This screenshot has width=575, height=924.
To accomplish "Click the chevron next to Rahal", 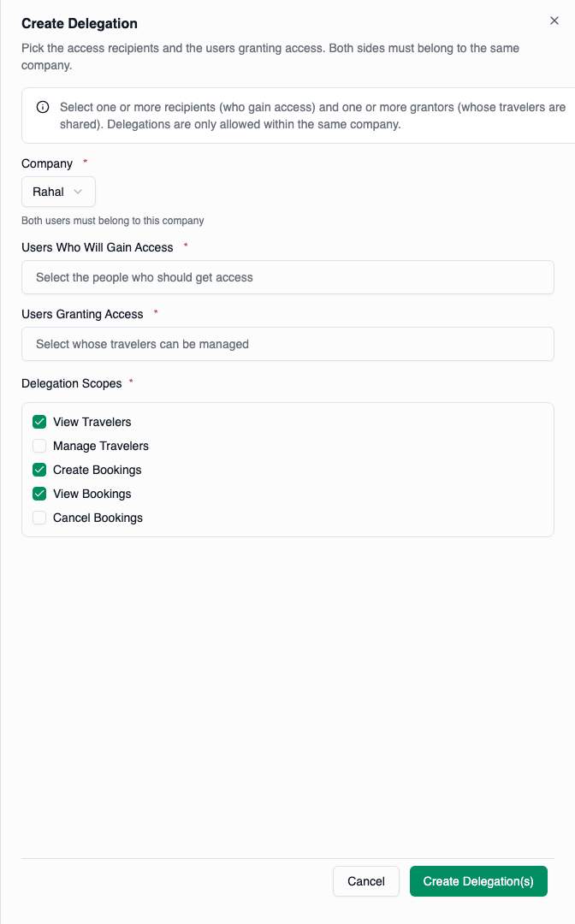I will (78, 192).
